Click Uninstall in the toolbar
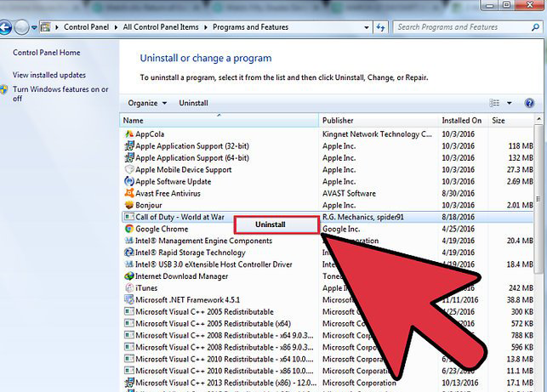The image size is (547, 392). click(x=194, y=103)
